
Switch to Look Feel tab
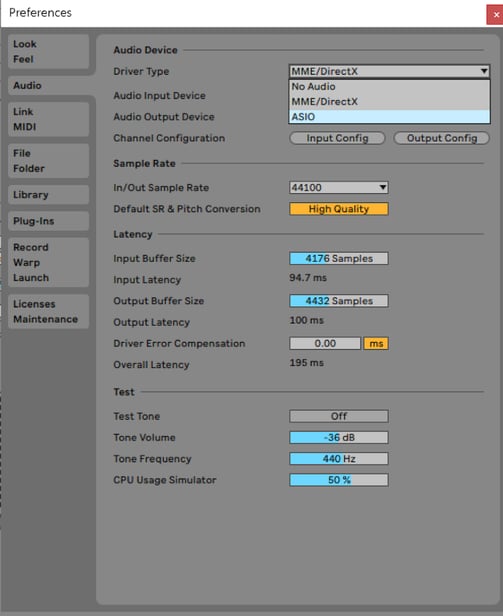(48, 51)
